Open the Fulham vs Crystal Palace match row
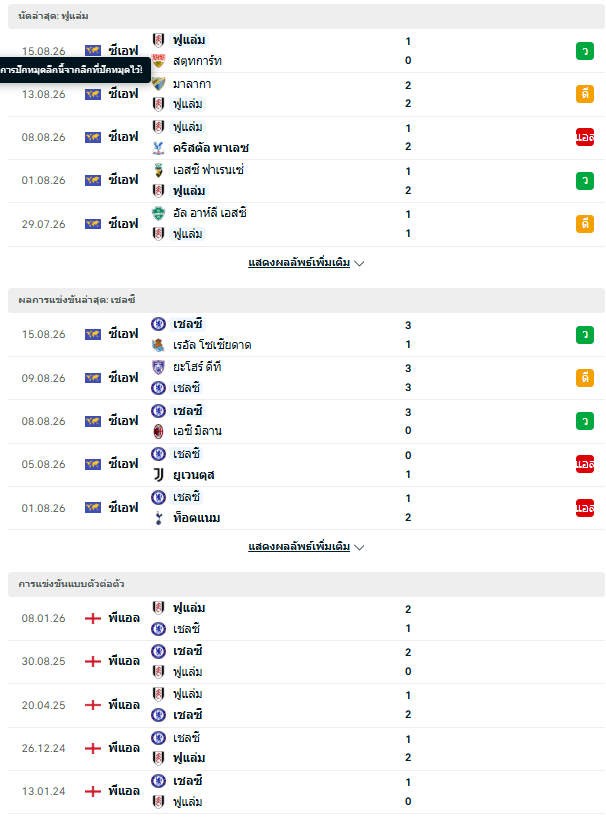606x818 pixels. tap(306, 138)
